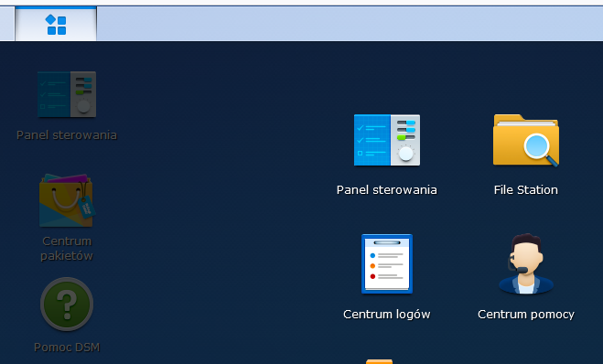Open Centrum pakietów desktop shortcut icon

click(x=67, y=200)
